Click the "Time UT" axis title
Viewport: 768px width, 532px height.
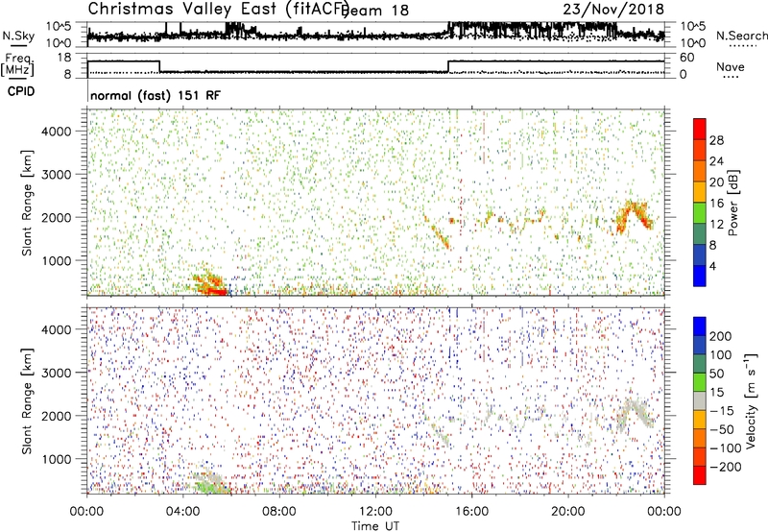(x=375, y=526)
